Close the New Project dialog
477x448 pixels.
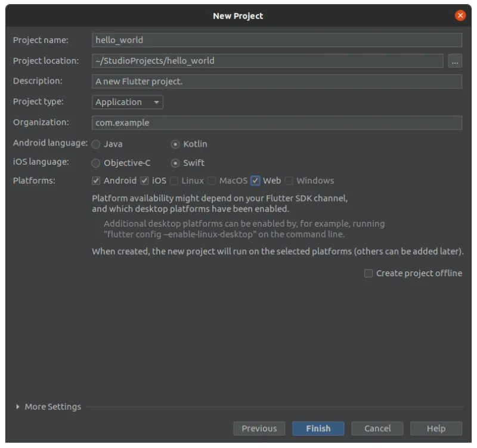[460, 16]
